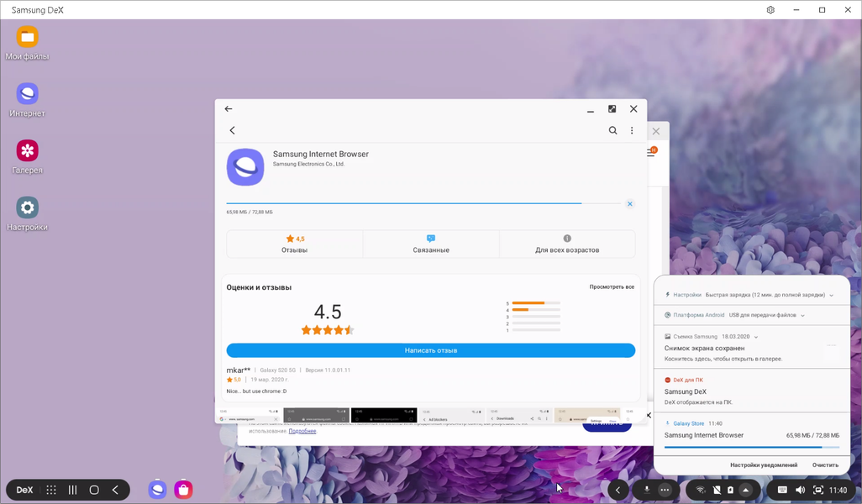Open Samsung DeX settings gear in title bar
Viewport: 862px width, 504px height.
[770, 10]
